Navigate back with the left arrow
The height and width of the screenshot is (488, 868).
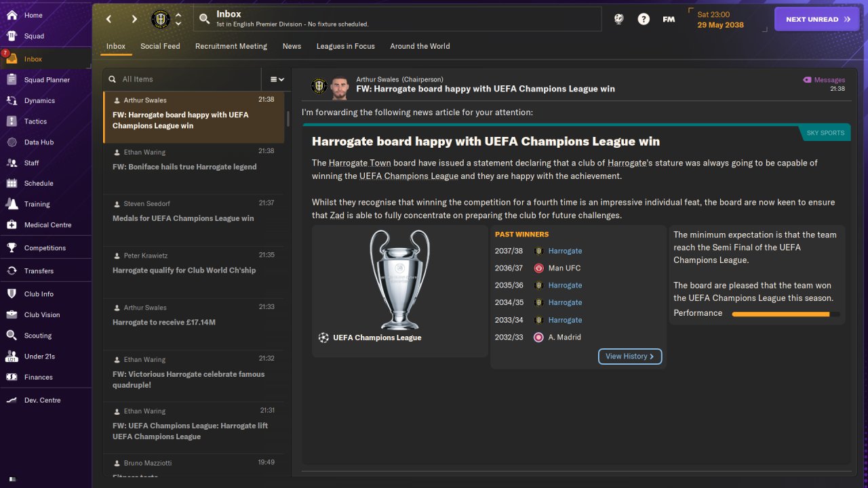click(108, 19)
